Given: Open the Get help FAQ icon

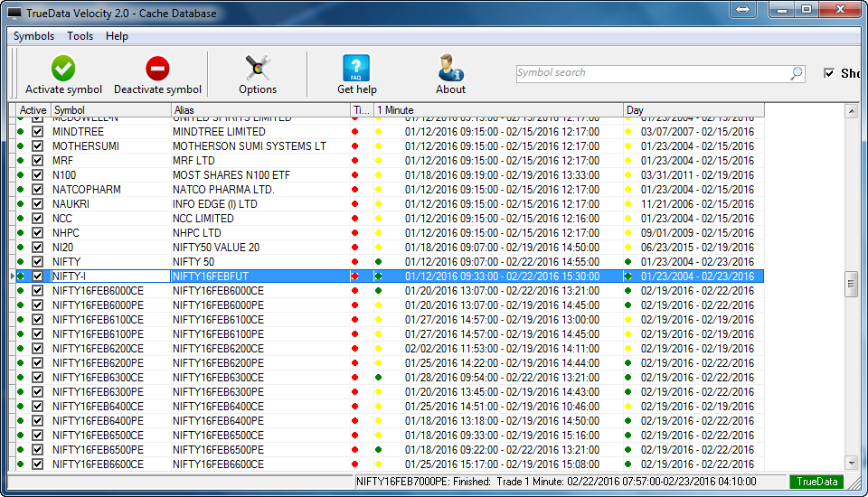Looking at the screenshot, I should pyautogui.click(x=356, y=68).
